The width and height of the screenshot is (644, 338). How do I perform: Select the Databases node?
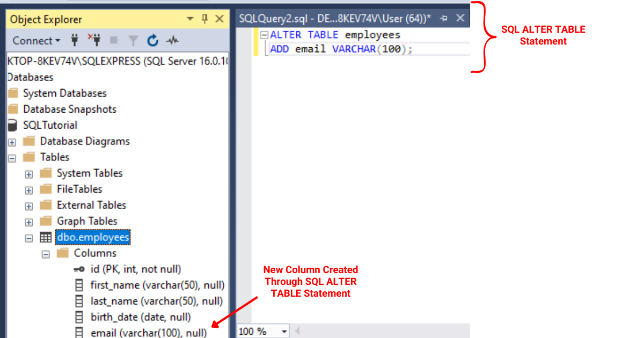click(x=30, y=77)
